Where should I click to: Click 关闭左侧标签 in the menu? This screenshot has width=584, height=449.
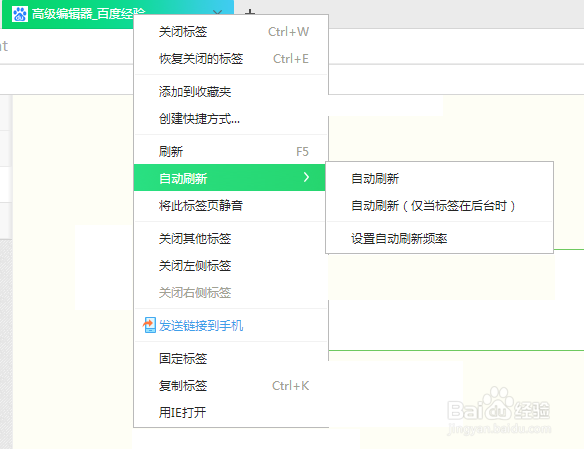click(231, 265)
